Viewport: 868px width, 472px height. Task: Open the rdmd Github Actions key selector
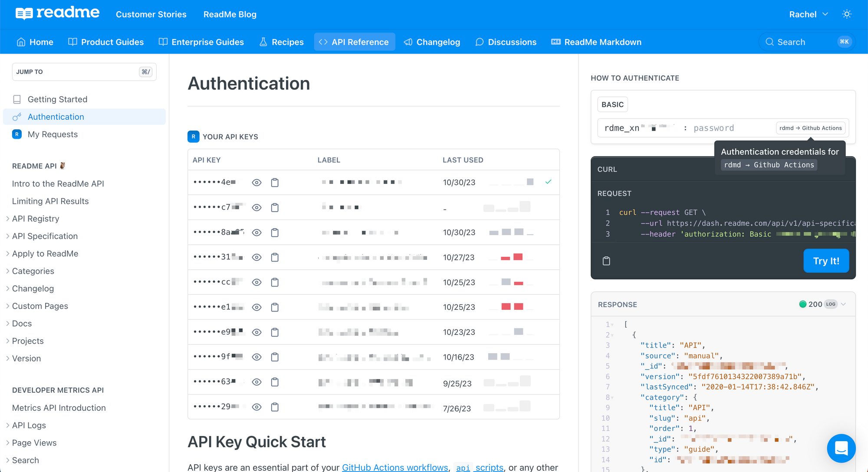(x=811, y=128)
